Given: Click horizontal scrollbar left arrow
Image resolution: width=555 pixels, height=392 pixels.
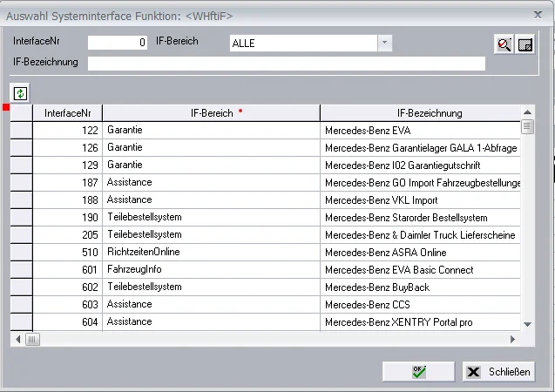Looking at the screenshot, I should [17, 339].
